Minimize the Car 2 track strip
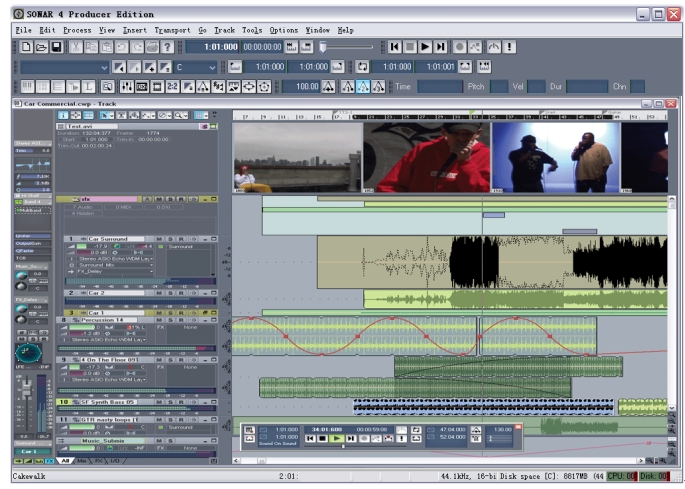Image resolution: width=685 pixels, height=489 pixels. tap(205, 293)
